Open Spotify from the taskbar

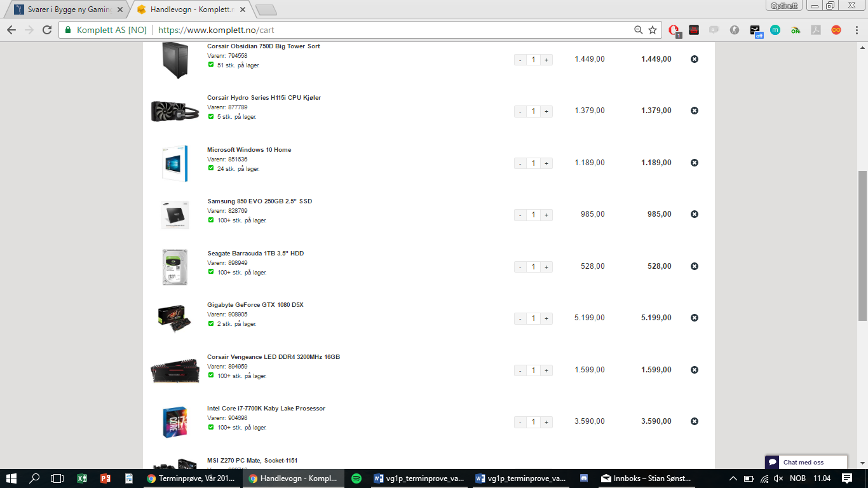pyautogui.click(x=356, y=478)
